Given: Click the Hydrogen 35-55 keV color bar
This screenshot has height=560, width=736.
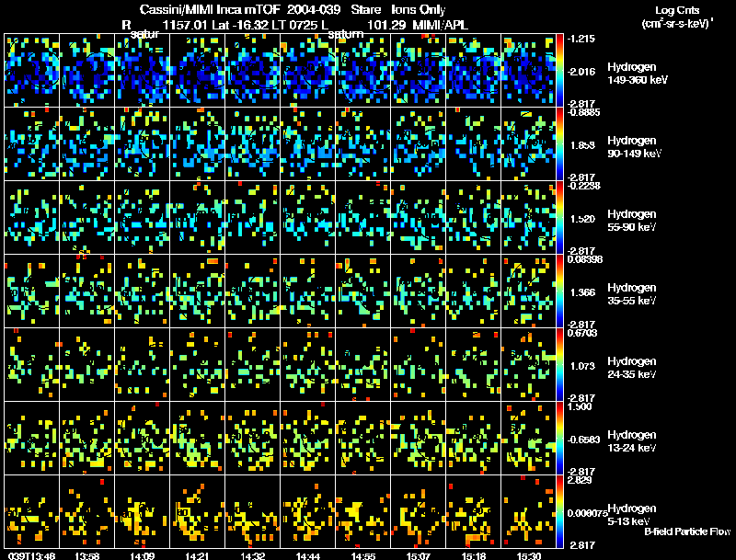Looking at the screenshot, I should pyautogui.click(x=559, y=291).
